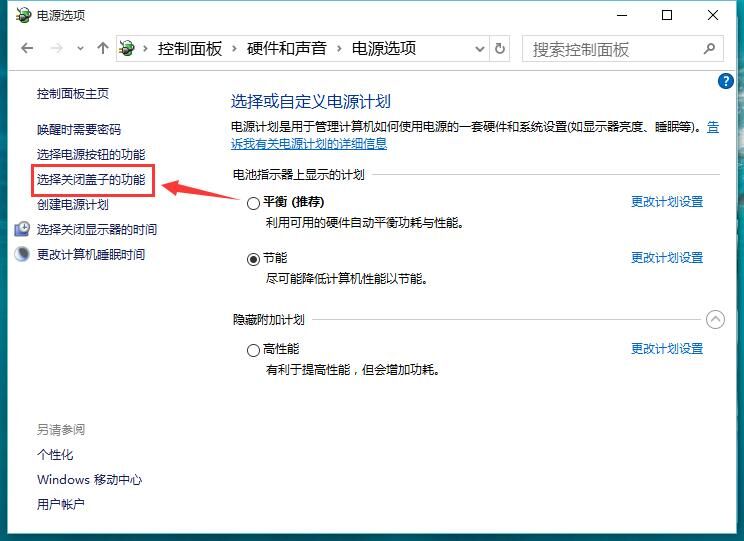Click 控制面板 in the breadcrumb path

[189, 48]
